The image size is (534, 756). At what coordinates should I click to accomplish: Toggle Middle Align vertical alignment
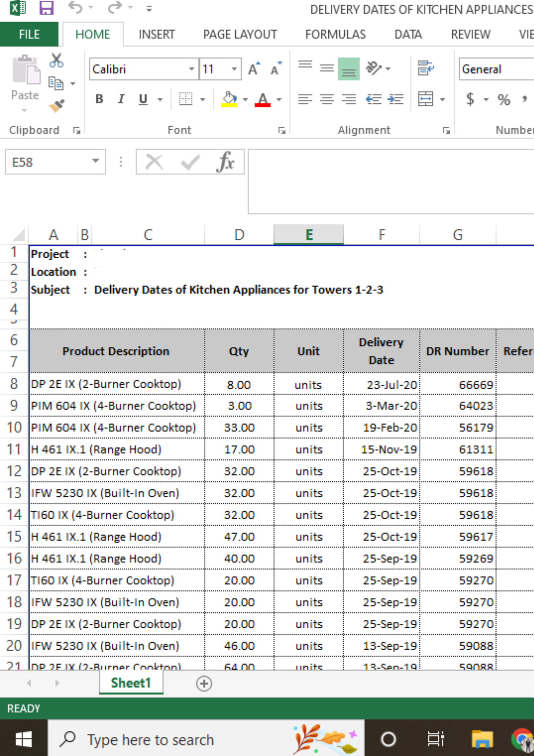327,68
